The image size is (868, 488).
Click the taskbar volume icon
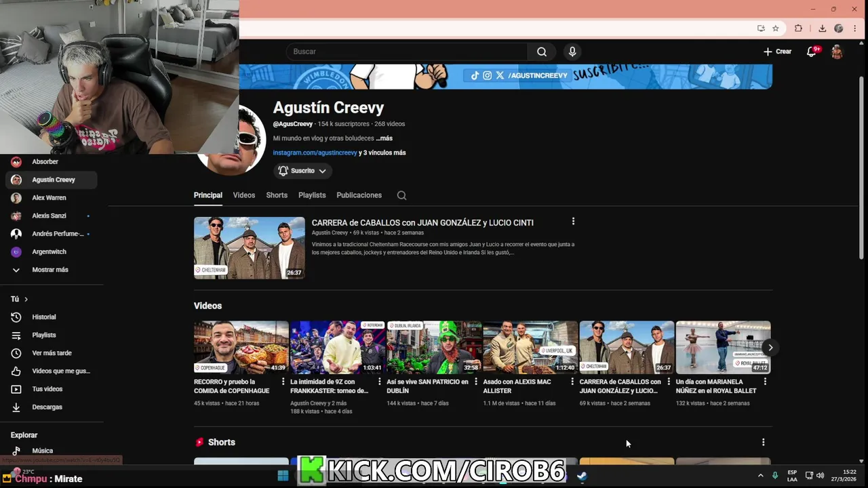(x=820, y=476)
